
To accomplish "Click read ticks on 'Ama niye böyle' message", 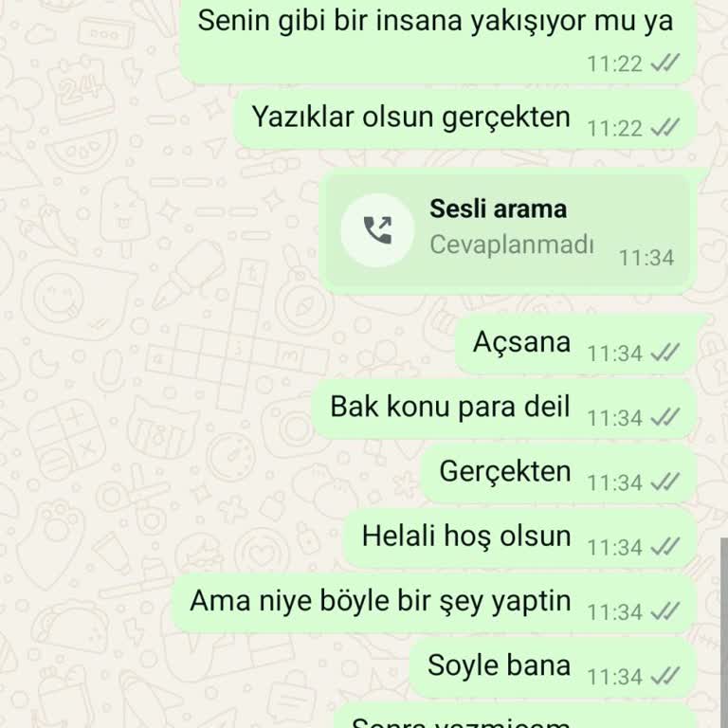I will pyautogui.click(x=665, y=611).
